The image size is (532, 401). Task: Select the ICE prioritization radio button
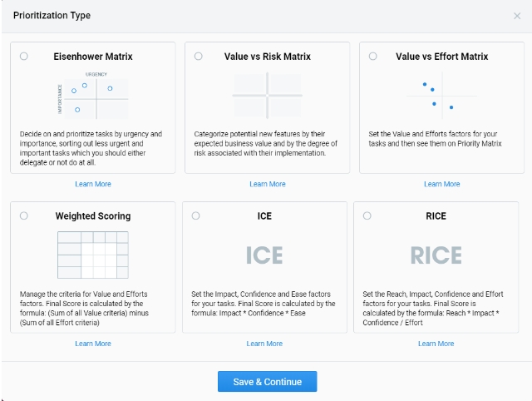coord(195,215)
